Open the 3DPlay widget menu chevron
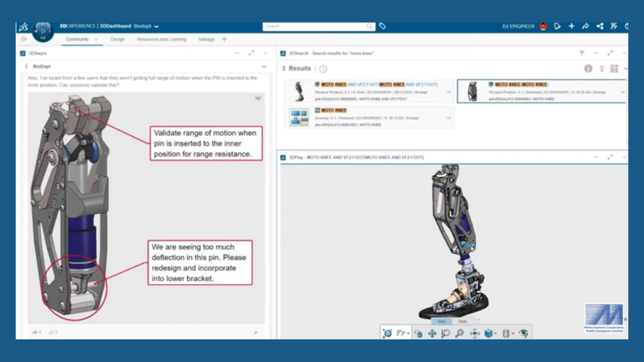 click(624, 157)
